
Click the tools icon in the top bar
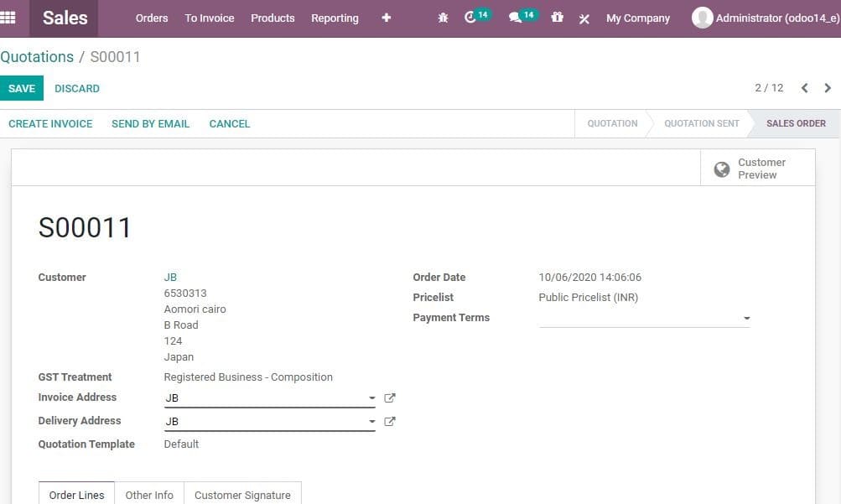(584, 18)
